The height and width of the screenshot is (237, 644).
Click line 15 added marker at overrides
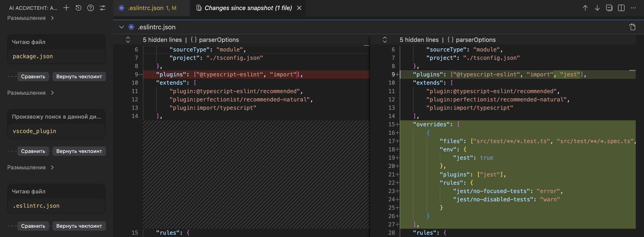coord(397,124)
